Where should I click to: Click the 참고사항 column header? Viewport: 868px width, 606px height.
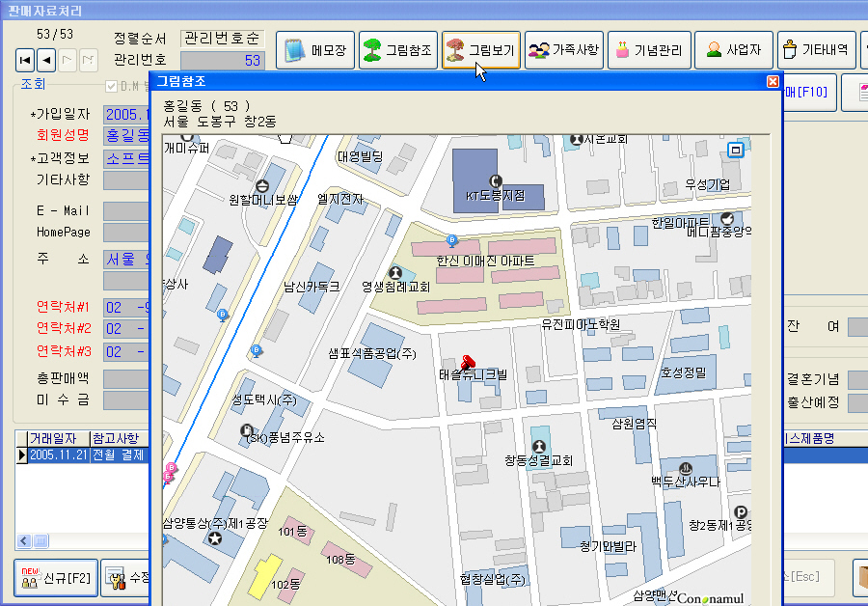point(120,439)
